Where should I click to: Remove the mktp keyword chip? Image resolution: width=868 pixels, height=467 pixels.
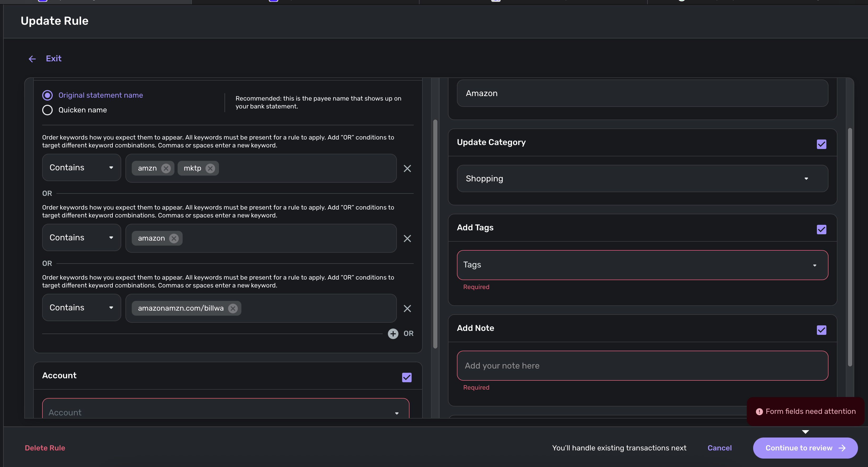coord(210,168)
